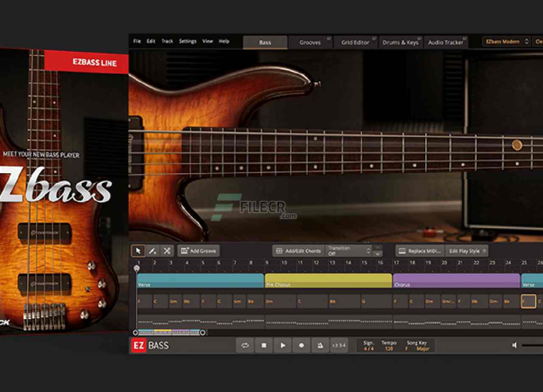Open the Settings menu
Viewport: 543px width, 392px height.
pos(188,41)
